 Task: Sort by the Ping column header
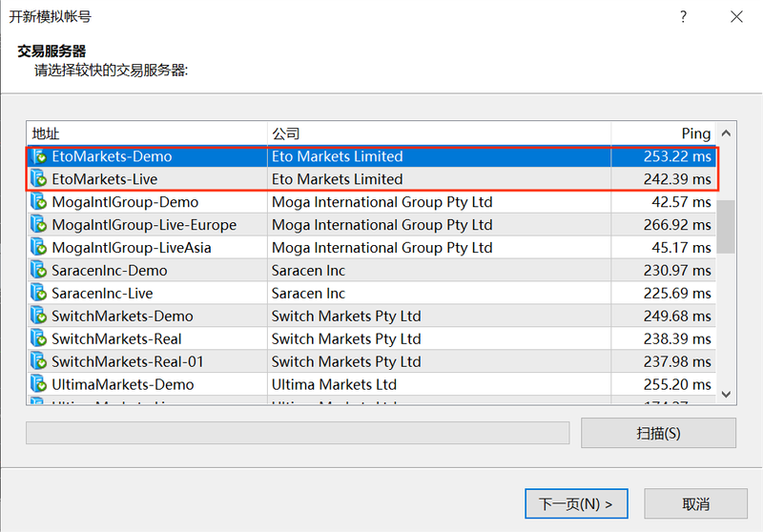[663, 133]
